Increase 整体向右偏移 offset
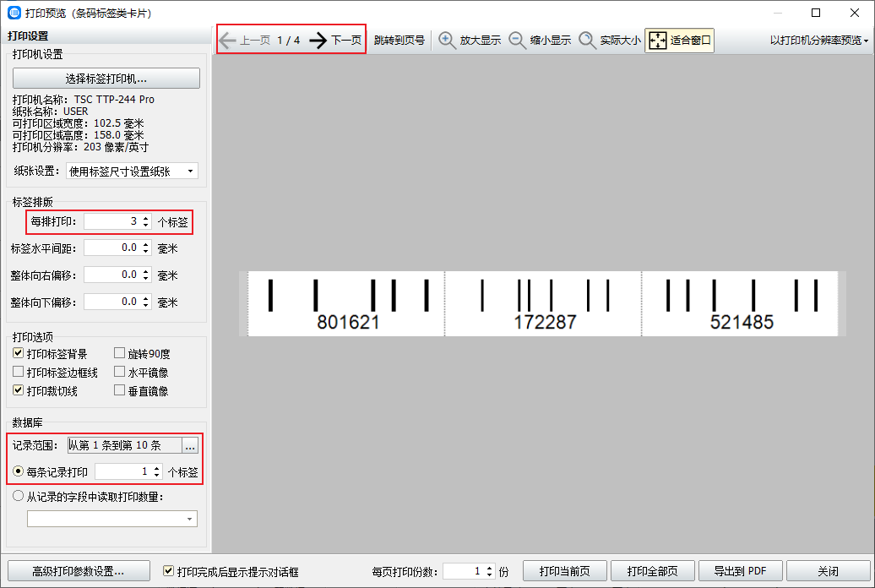 145,271
